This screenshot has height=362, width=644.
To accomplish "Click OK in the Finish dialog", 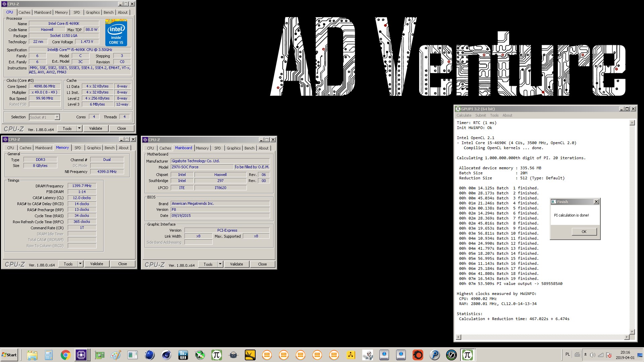I will pyautogui.click(x=584, y=232).
